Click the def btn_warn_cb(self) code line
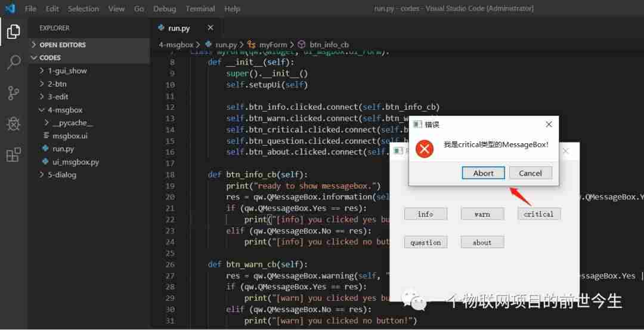This screenshot has width=644, height=330. pyautogui.click(x=258, y=264)
